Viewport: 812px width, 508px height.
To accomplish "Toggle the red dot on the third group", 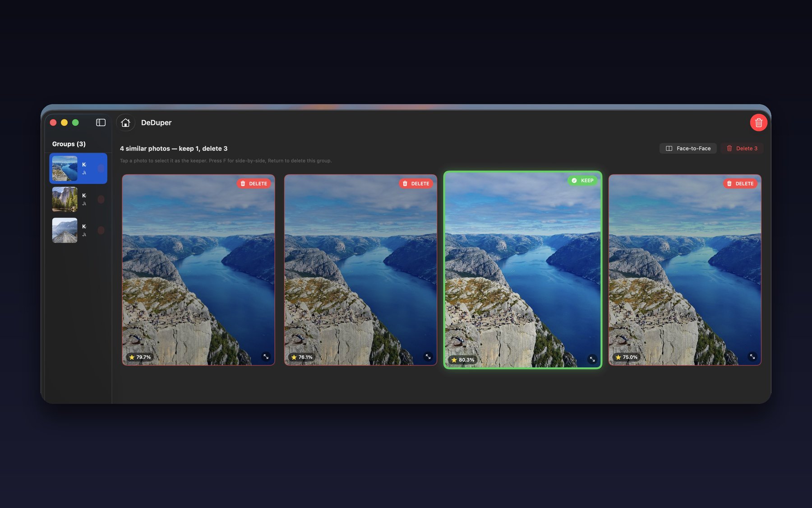I will (x=101, y=230).
